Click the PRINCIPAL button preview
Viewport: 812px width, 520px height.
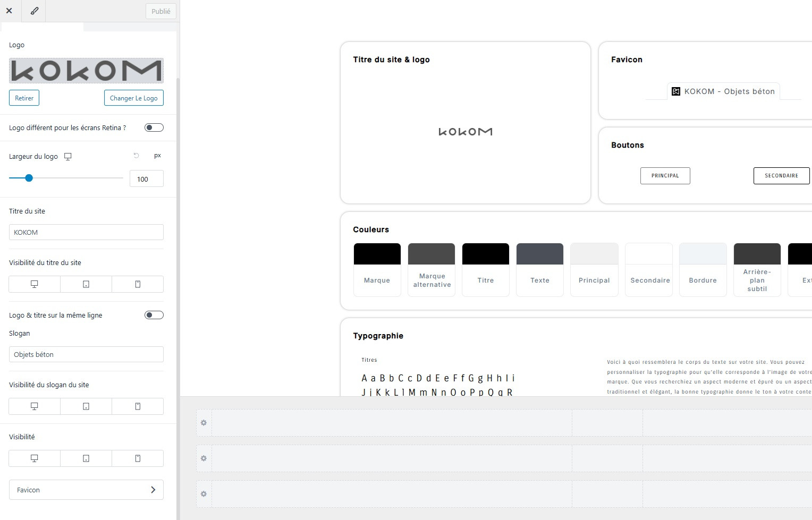665,176
